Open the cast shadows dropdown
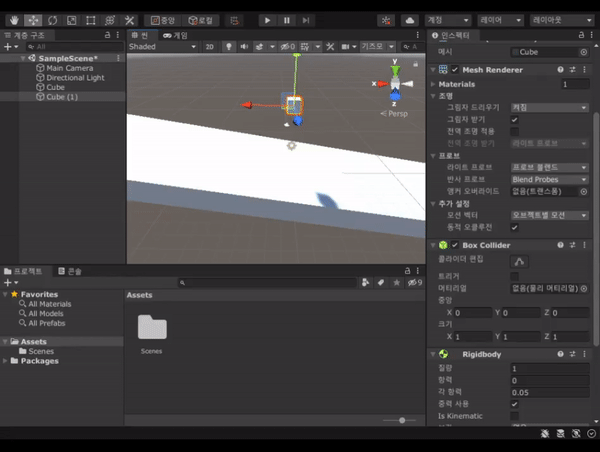This screenshot has width=600, height=452. 549,108
